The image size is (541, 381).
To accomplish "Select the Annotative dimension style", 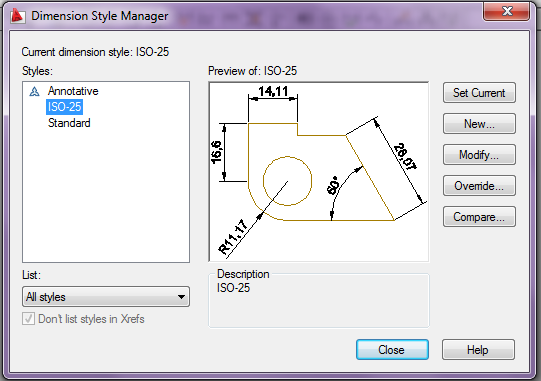I will [x=73, y=91].
